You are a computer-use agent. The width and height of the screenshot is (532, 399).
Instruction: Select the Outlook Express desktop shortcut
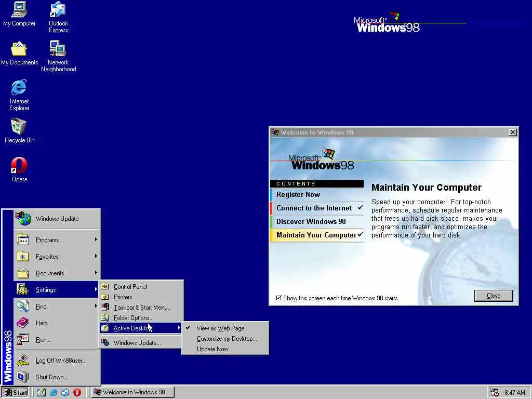click(x=58, y=18)
